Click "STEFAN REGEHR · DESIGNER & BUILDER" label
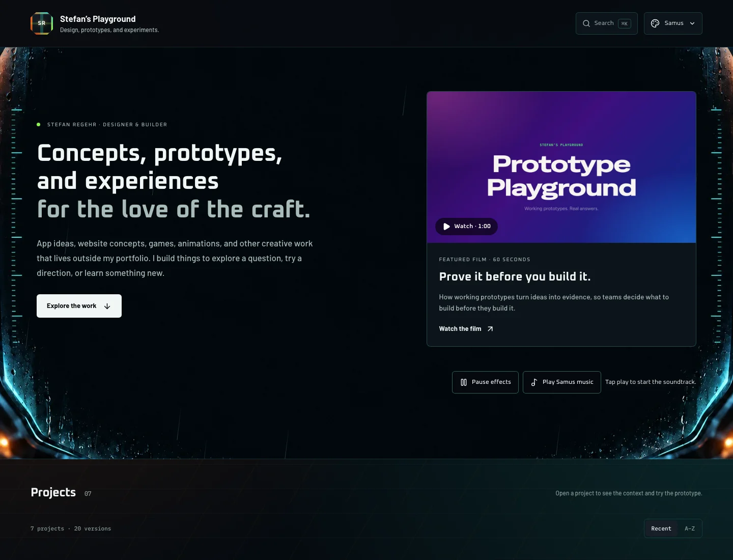The image size is (733, 560). coord(107,125)
